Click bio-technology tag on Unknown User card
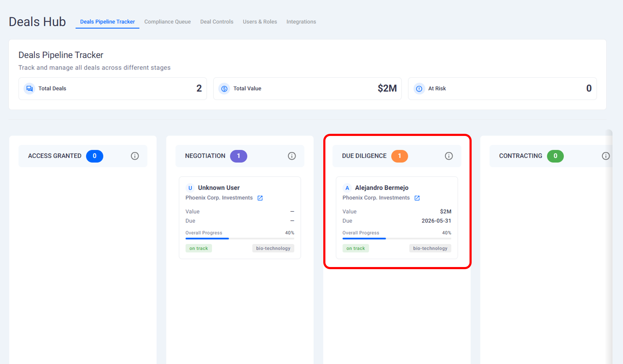 [x=273, y=248]
